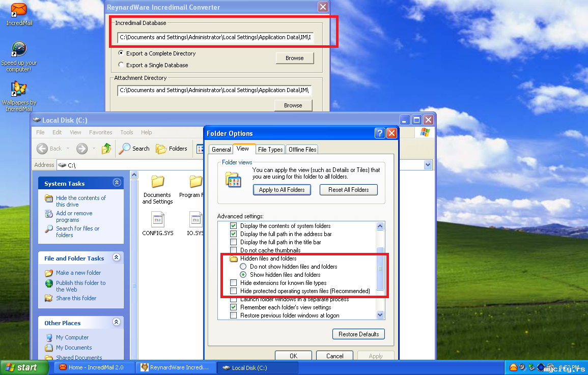Screen dimensions: 588x375
Task: Open Add or remove programs task
Action: click(x=74, y=217)
